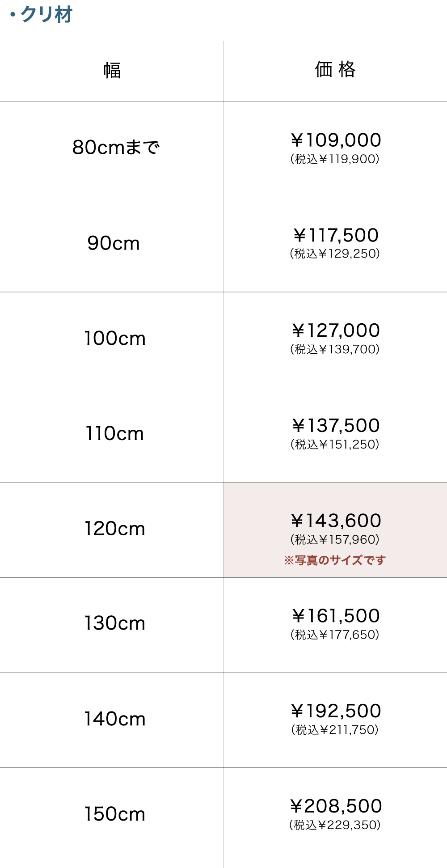
Task: Select the 150cm width label
Action: pos(115,814)
